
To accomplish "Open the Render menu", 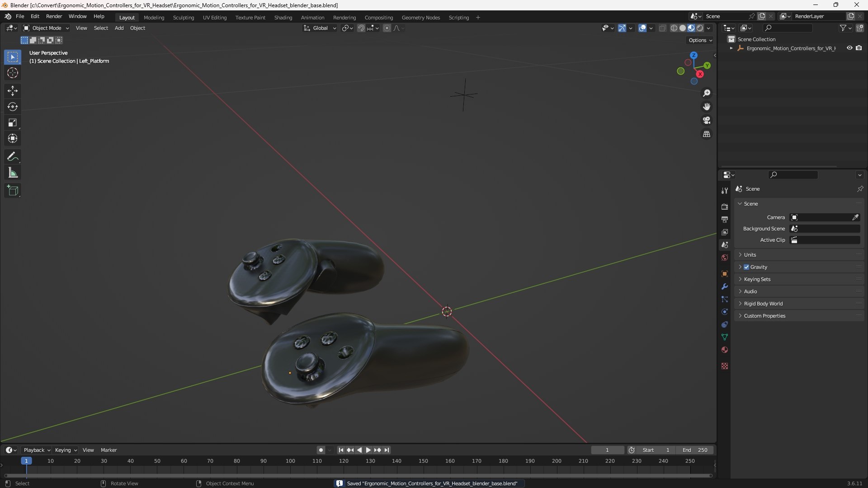I will pos(54,16).
